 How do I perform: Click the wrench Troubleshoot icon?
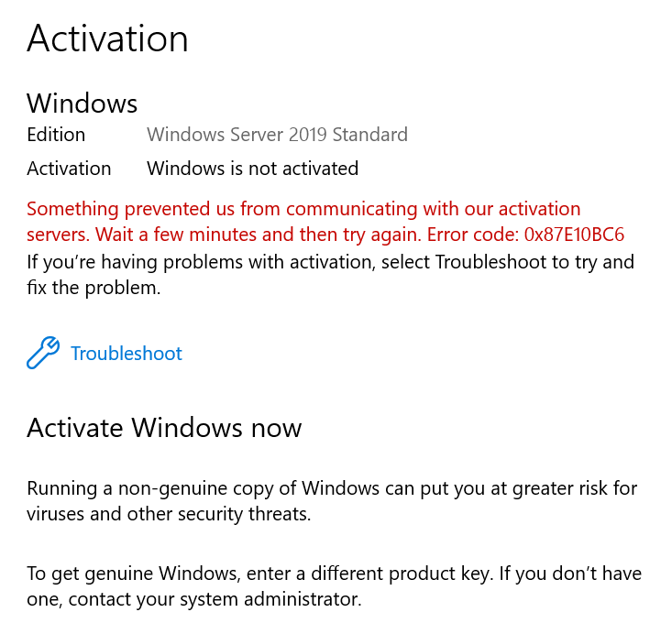43,353
